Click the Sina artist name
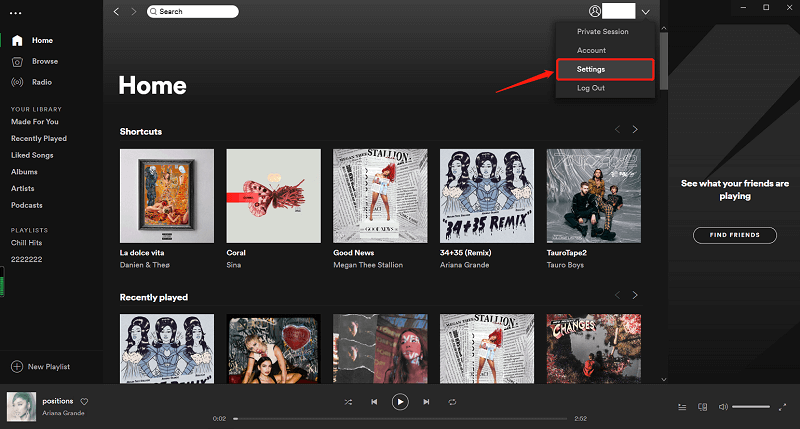Image resolution: width=800 pixels, height=429 pixels. [x=234, y=265]
